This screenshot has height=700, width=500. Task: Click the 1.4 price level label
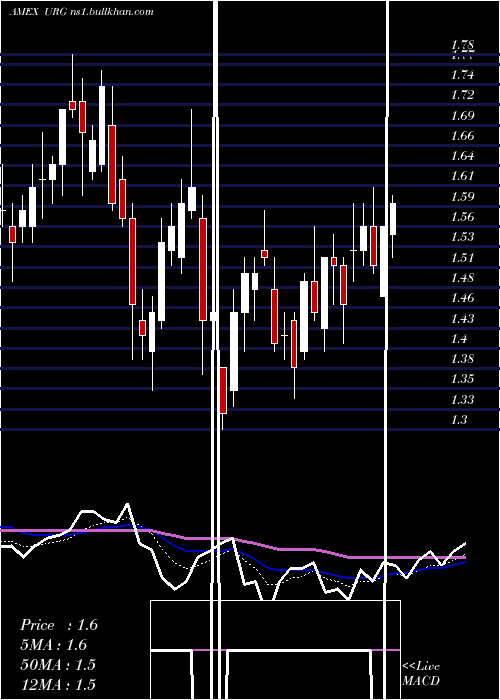459,339
